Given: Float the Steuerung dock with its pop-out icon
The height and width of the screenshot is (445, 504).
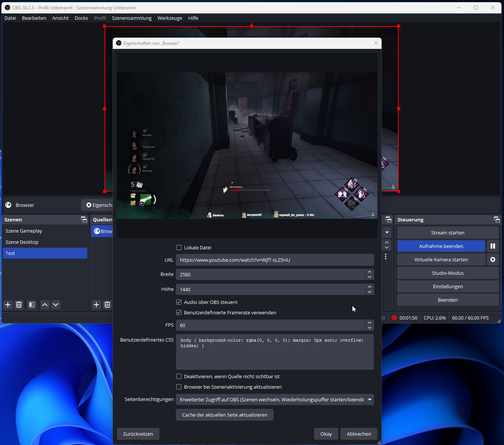Looking at the screenshot, I should tap(497, 220).
